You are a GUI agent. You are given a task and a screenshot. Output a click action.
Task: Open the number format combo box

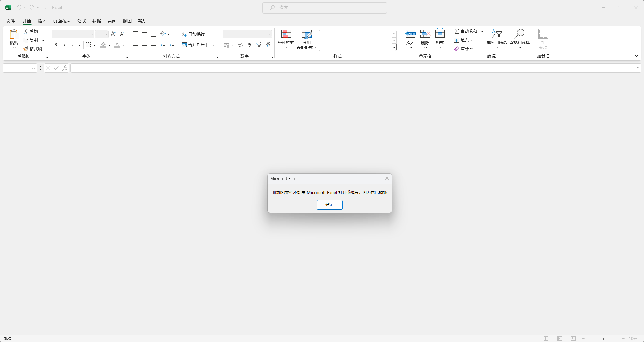pyautogui.click(x=247, y=34)
